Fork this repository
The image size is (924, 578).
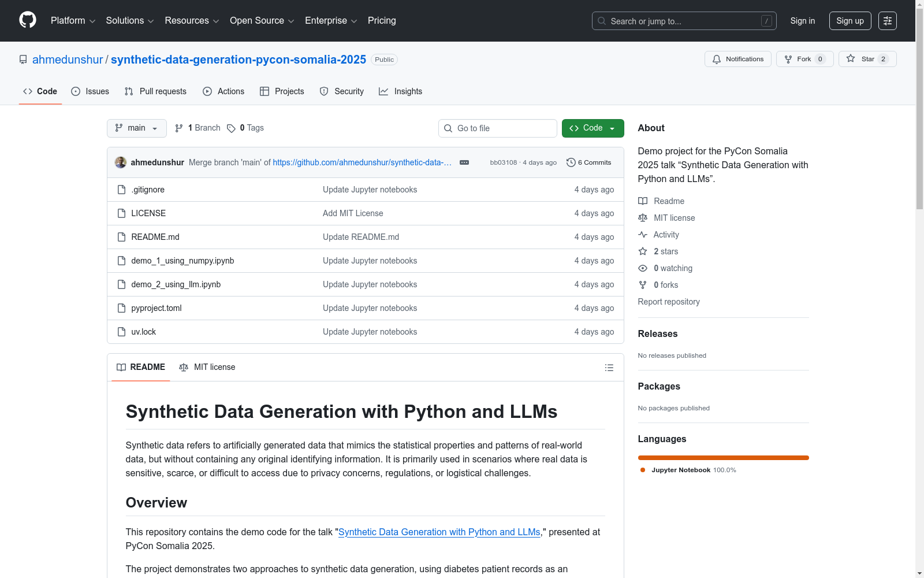[805, 59]
